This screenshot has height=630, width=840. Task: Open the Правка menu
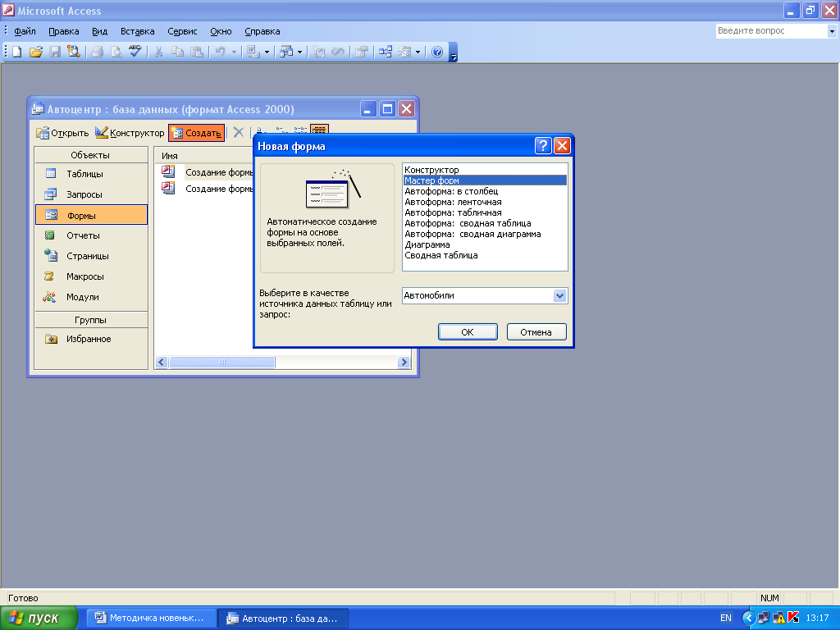[64, 31]
